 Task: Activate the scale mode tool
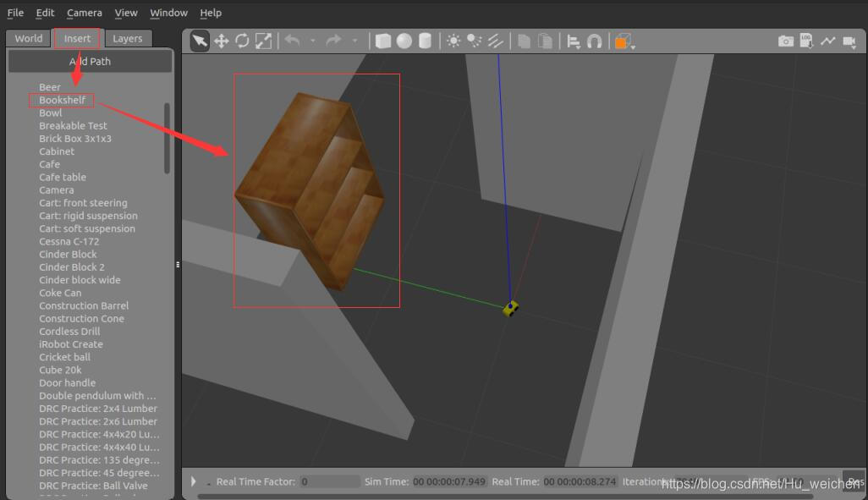(263, 41)
